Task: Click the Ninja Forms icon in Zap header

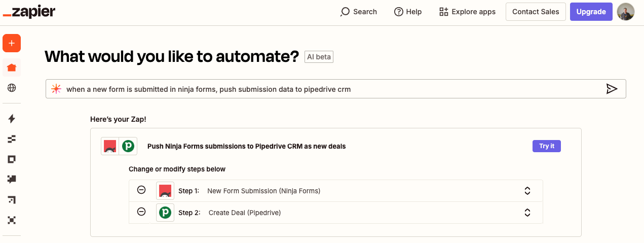Action: pos(109,146)
